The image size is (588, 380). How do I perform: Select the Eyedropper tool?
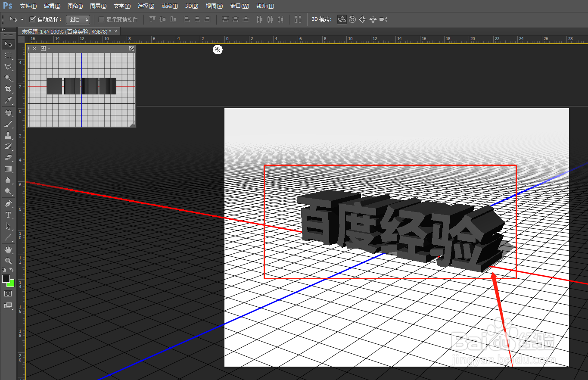point(8,101)
